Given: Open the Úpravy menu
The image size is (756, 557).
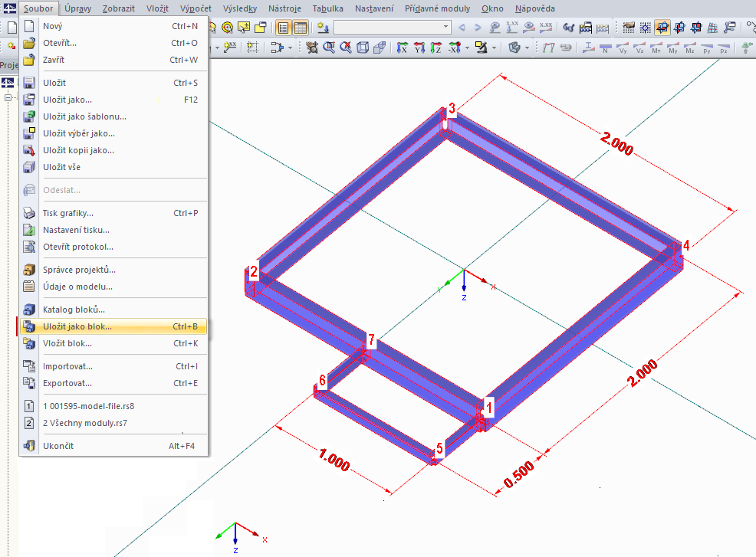Looking at the screenshot, I should coord(77,8).
